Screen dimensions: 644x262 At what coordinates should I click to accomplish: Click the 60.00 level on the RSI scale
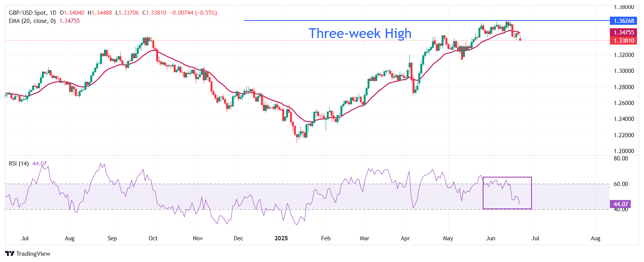(x=621, y=184)
